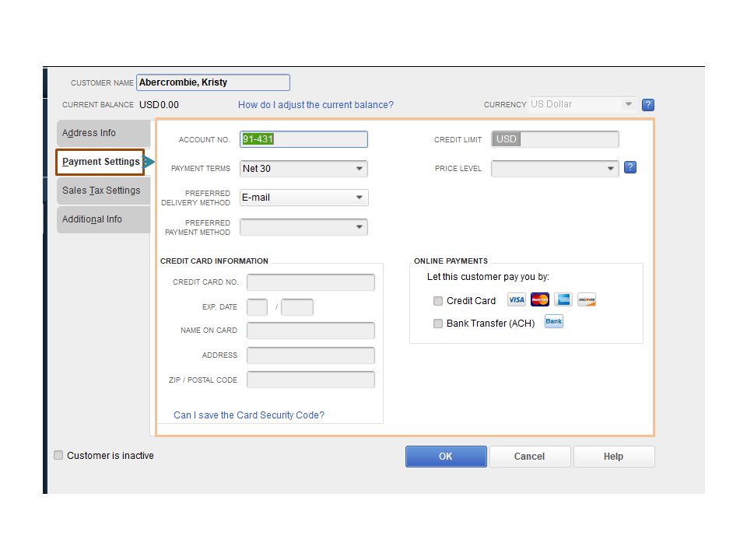The height and width of the screenshot is (560, 747).
Task: Open the Sales Tax Settings tab
Action: [103, 190]
